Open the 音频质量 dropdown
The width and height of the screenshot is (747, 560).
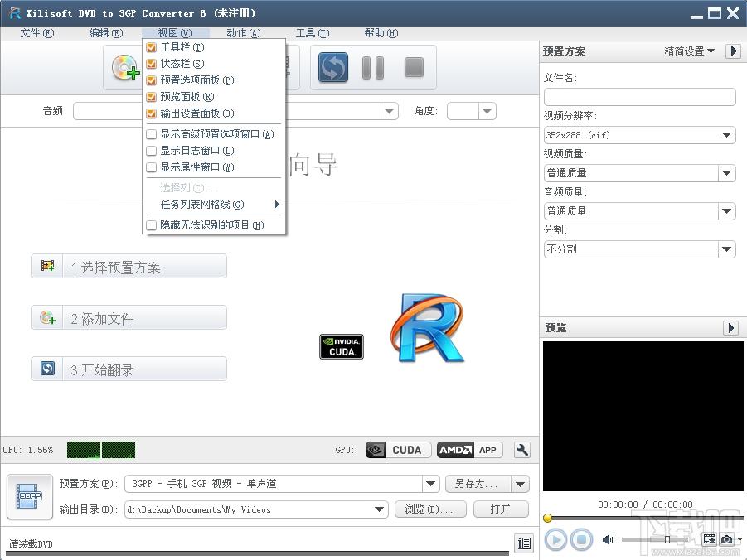coord(726,211)
